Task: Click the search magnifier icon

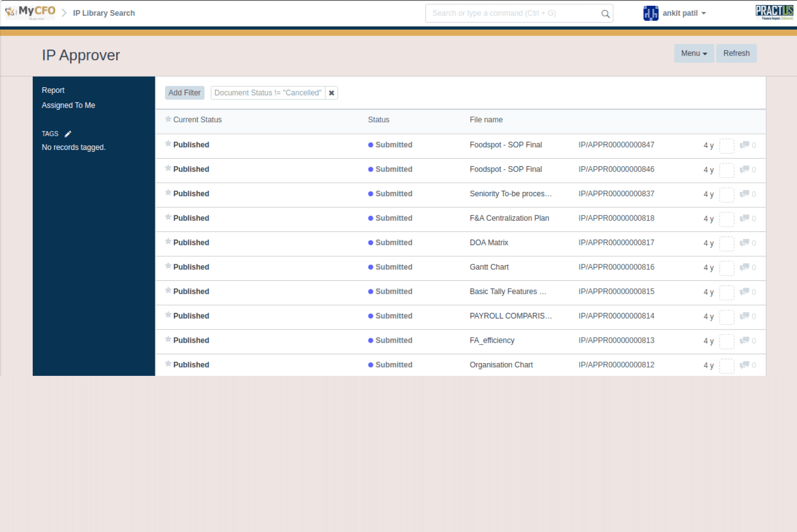Action: pos(605,14)
